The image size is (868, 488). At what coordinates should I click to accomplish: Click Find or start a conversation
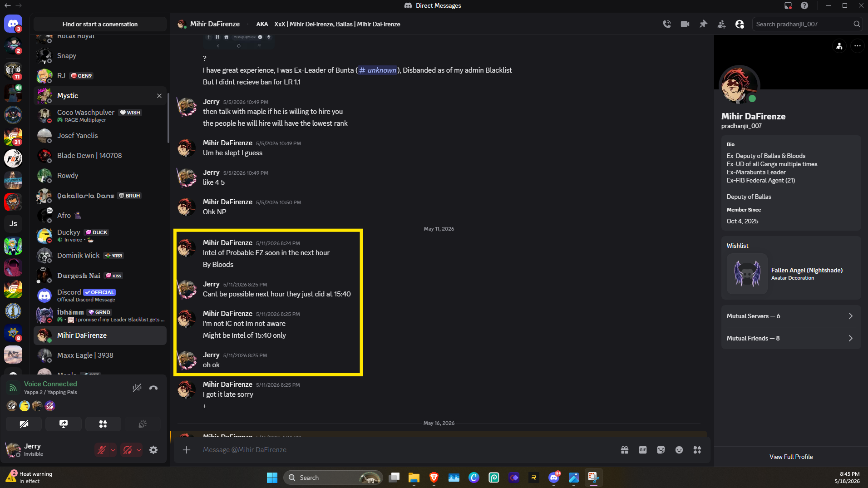[100, 24]
